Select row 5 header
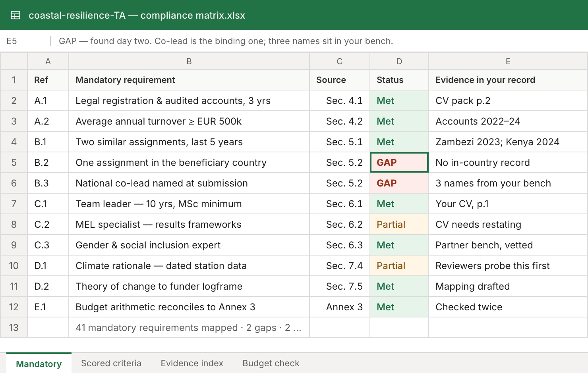Viewport: 588px width, 373px height. 14,162
